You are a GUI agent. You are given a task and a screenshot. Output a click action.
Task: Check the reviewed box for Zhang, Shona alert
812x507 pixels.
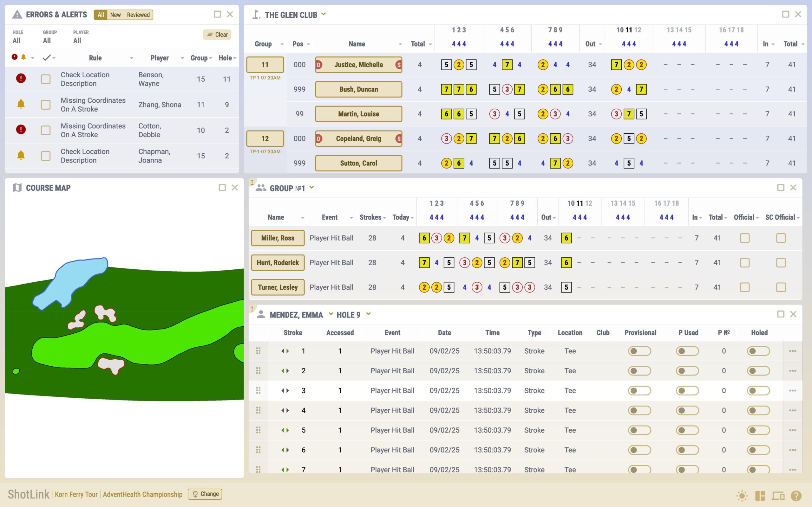coord(45,105)
